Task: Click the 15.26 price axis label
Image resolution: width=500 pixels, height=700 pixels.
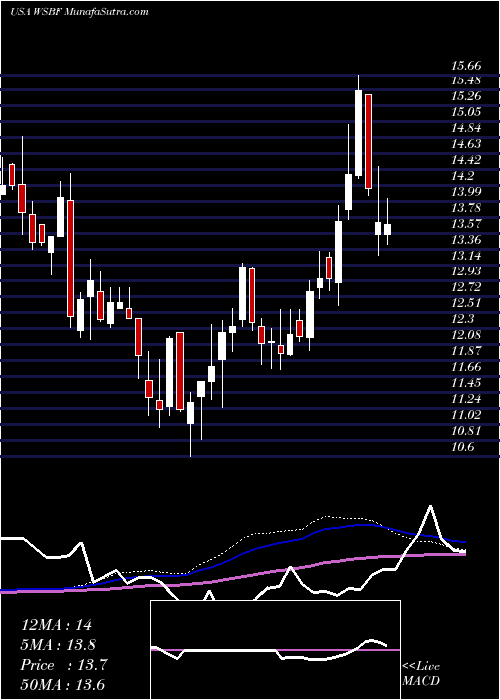Action: 466,96
